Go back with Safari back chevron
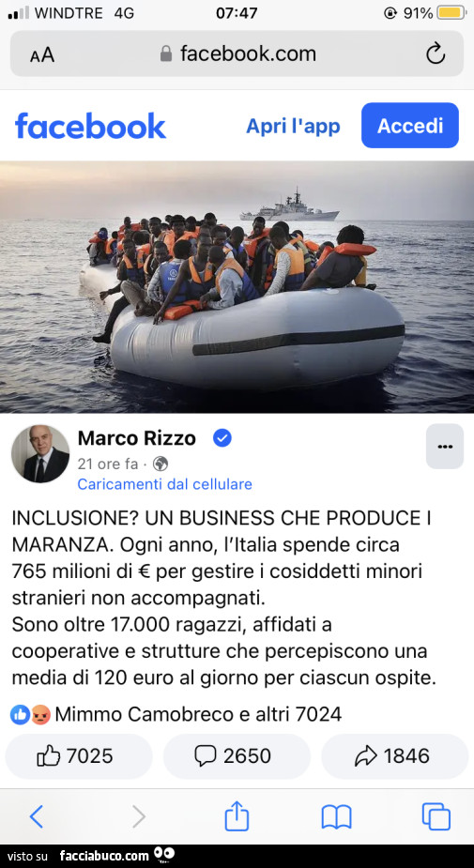This screenshot has height=868, width=474. pyautogui.click(x=36, y=816)
